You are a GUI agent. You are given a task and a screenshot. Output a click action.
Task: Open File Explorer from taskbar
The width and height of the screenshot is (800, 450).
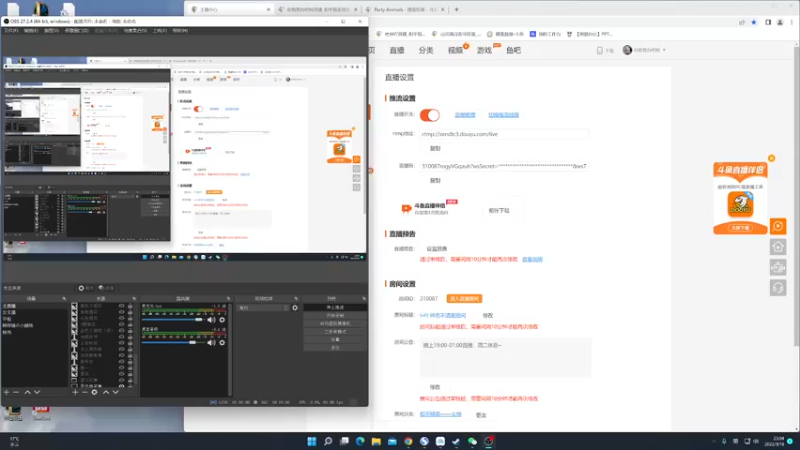point(376,441)
